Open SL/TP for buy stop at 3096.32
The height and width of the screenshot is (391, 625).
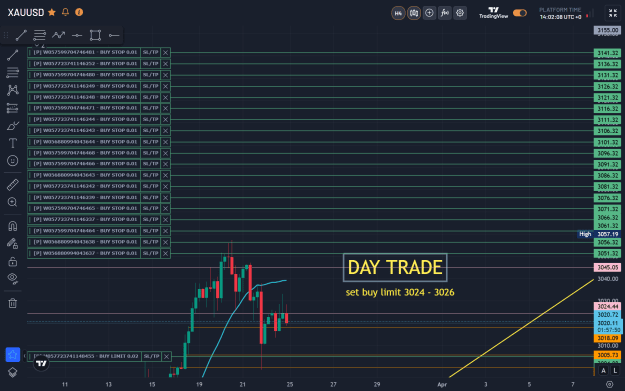pos(151,153)
